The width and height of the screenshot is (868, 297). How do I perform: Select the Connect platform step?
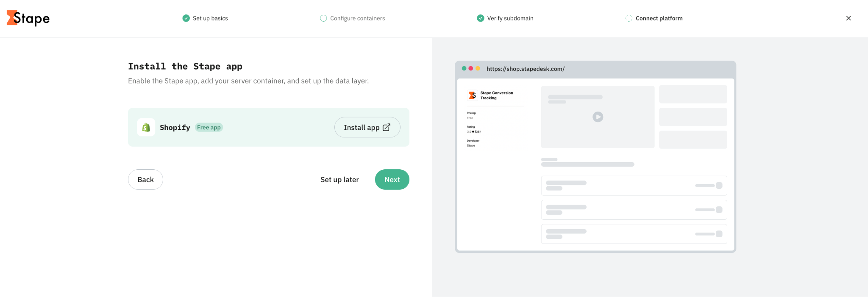click(x=654, y=18)
